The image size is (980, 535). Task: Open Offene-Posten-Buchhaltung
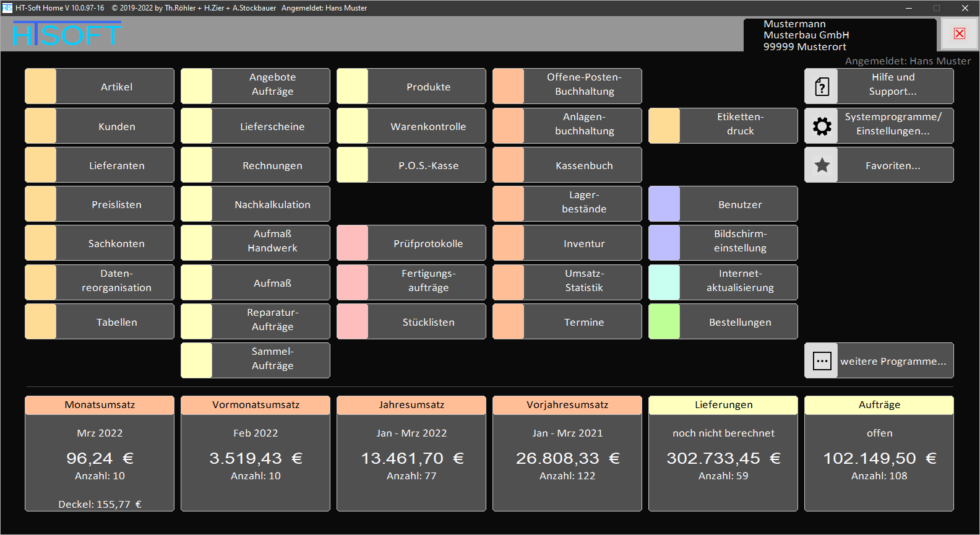coord(583,85)
